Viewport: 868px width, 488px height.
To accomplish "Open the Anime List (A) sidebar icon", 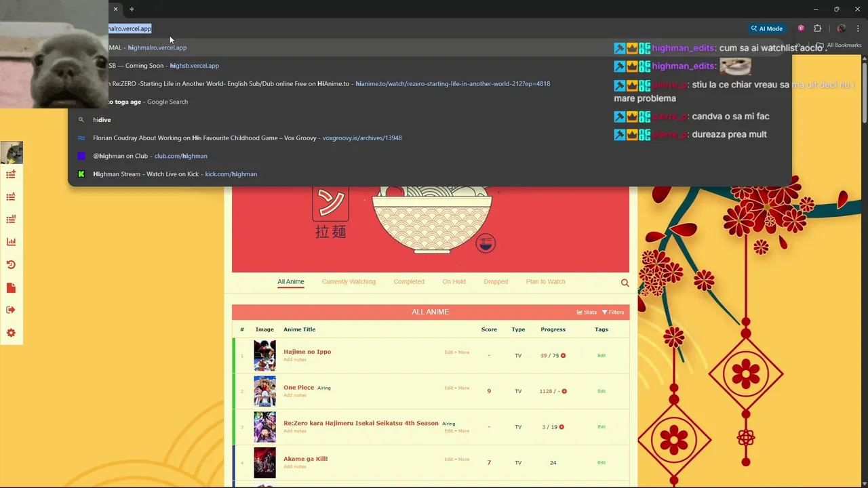I will pyautogui.click(x=11, y=197).
